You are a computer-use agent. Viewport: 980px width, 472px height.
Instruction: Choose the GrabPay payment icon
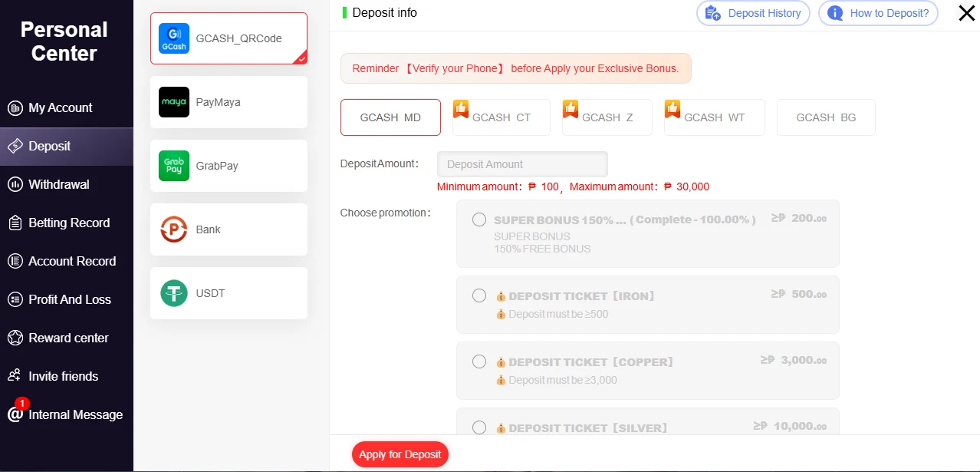pos(173,166)
